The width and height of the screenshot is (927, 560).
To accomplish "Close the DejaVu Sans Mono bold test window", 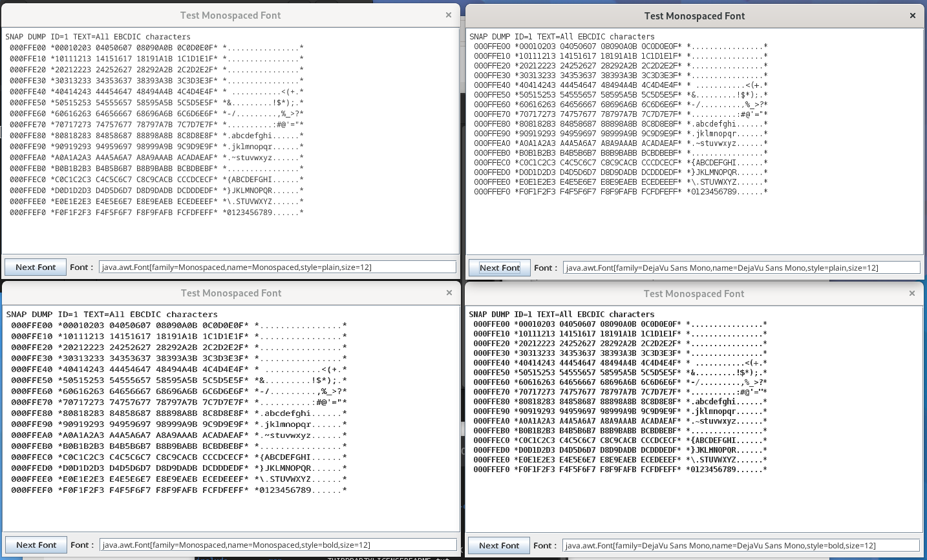I will 912,293.
